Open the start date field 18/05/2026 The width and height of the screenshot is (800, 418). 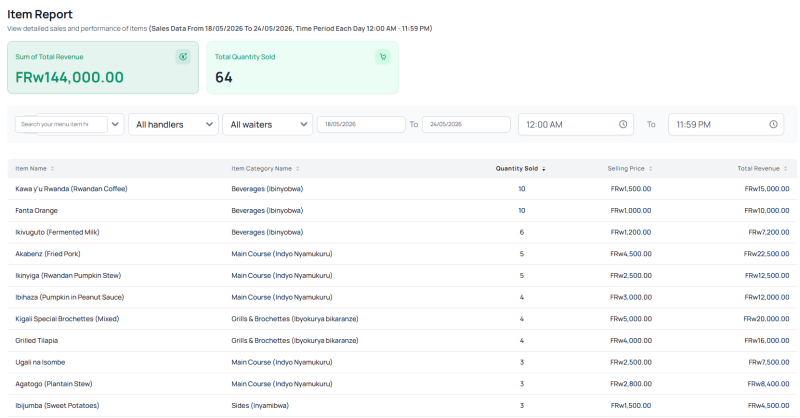click(361, 124)
